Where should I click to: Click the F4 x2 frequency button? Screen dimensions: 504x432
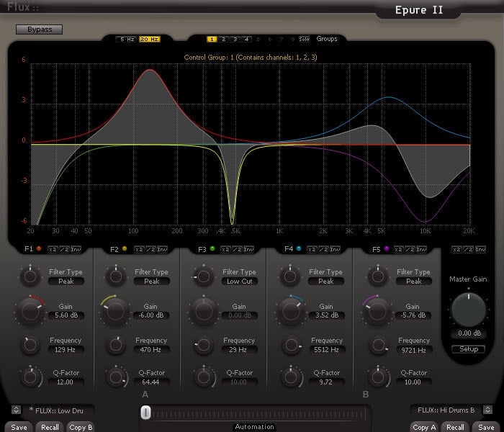312,249
